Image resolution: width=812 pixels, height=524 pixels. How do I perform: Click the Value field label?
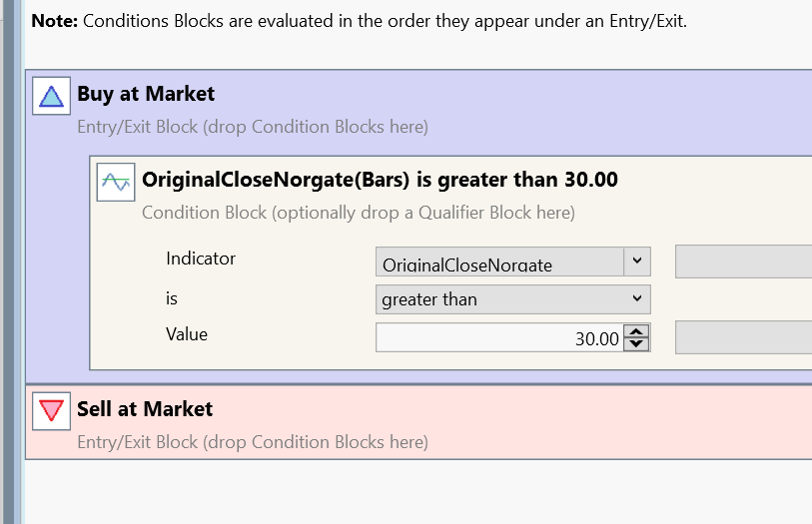click(187, 334)
